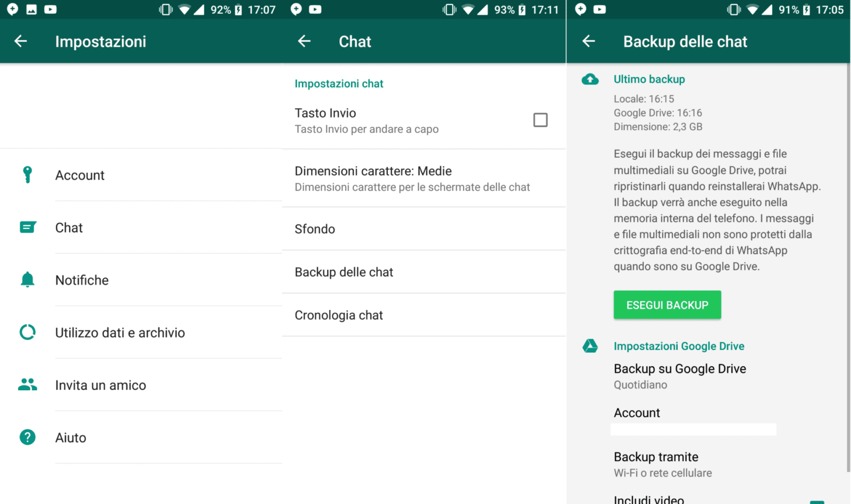The width and height of the screenshot is (851, 504).
Task: Click the circular data usage icon
Action: 28,332
